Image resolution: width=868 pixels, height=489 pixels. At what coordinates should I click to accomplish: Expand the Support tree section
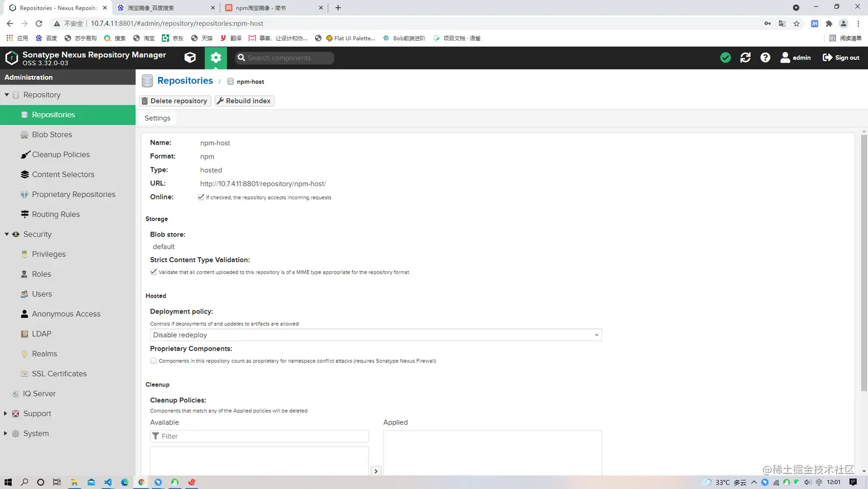[6, 414]
